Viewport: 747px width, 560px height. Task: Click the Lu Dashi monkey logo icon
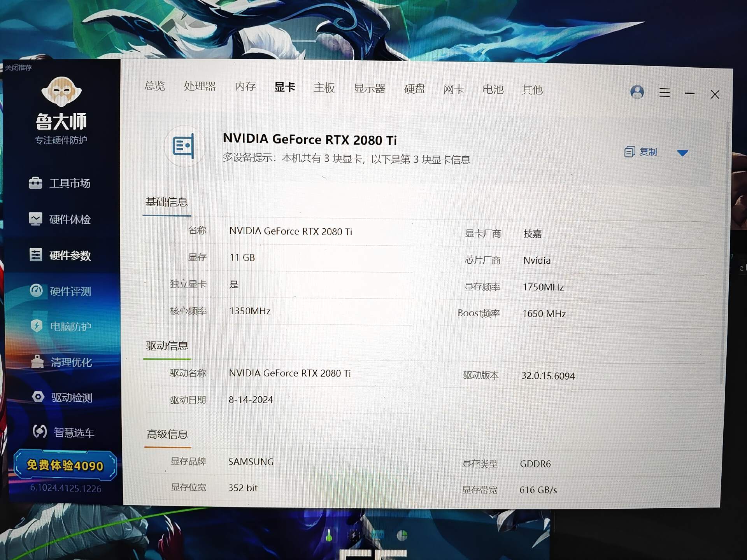click(61, 92)
